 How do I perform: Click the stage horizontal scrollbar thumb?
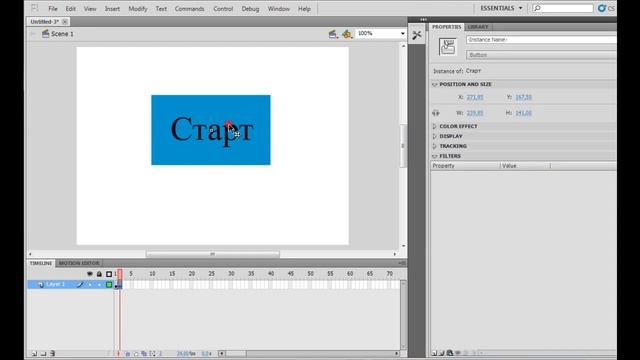tap(213, 254)
